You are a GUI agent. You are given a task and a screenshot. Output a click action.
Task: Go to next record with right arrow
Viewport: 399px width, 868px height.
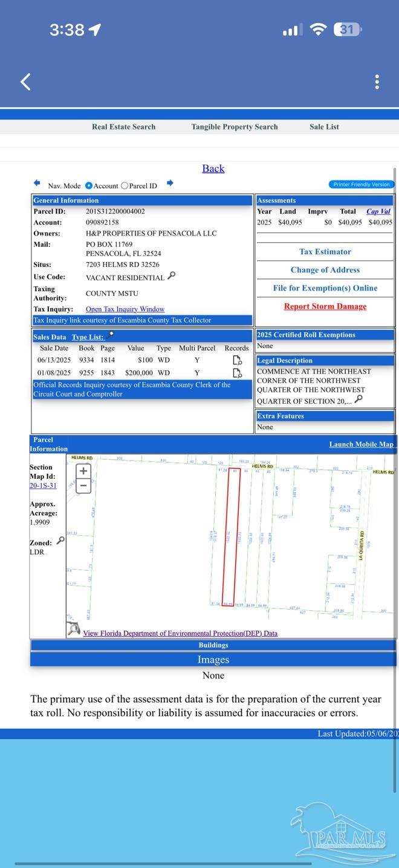[170, 183]
